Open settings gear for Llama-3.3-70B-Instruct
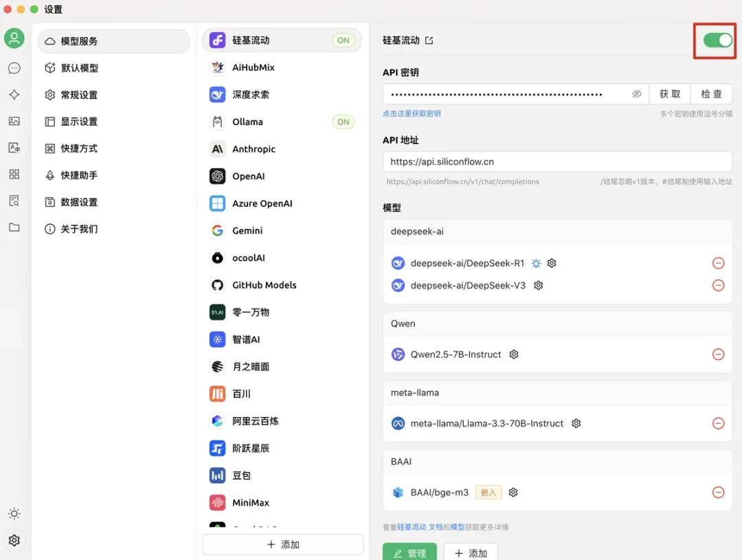Screen dimensions: 742x560 [x=576, y=424]
